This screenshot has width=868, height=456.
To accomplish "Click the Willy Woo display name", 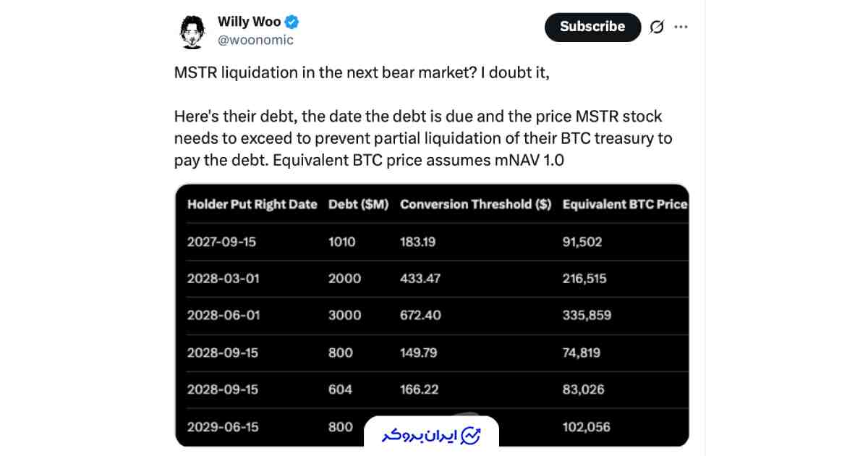I will pos(249,22).
